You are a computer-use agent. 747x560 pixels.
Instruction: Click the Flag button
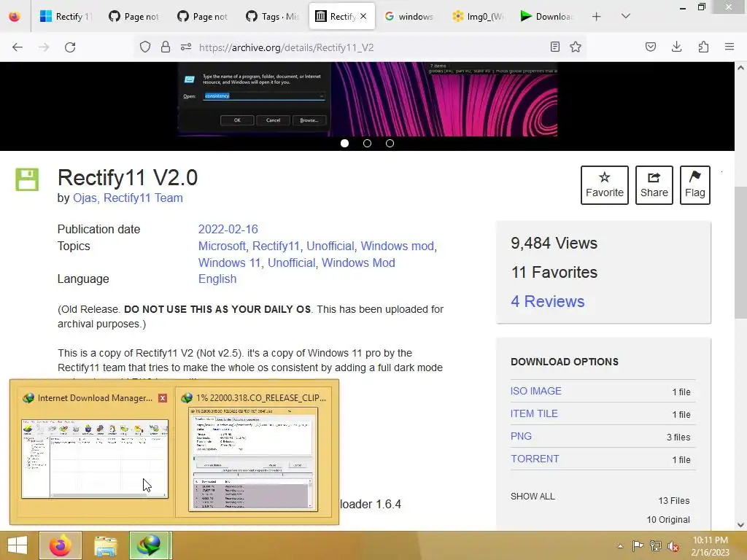coord(695,185)
